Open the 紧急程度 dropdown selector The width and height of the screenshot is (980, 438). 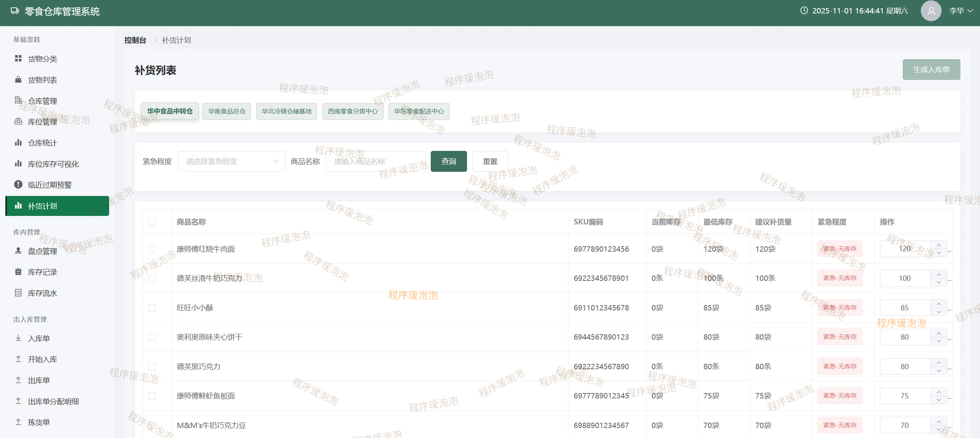[x=231, y=161]
